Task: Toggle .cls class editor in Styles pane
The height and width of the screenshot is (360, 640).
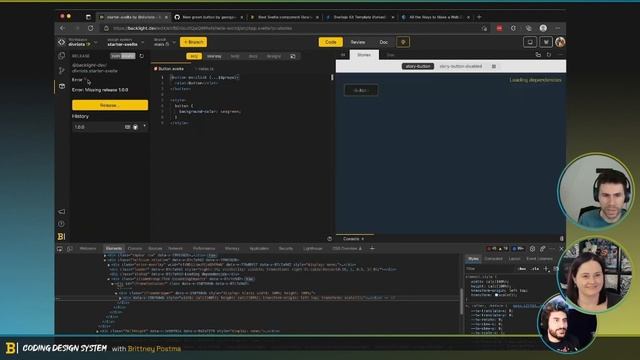Action: [x=535, y=269]
